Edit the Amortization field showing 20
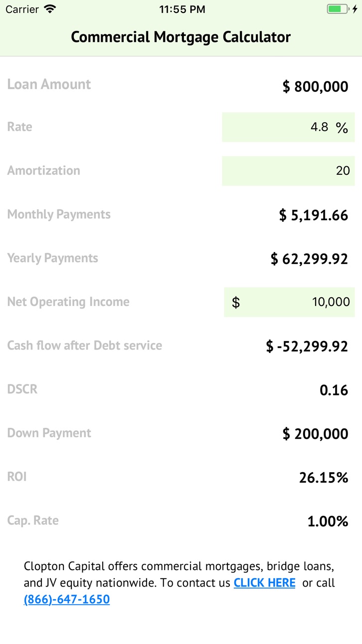 click(x=288, y=171)
